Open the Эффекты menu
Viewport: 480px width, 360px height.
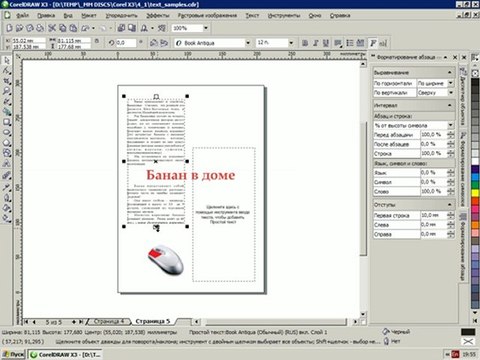click(x=158, y=15)
